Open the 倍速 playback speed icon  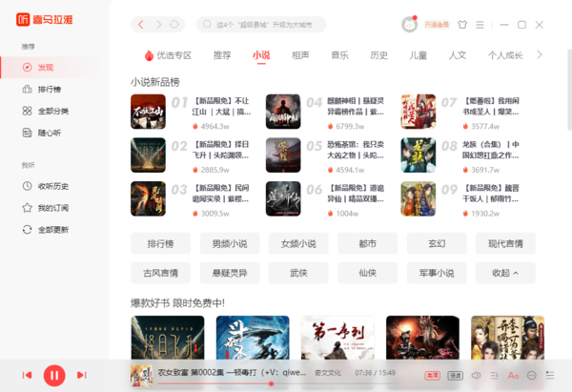(455, 376)
